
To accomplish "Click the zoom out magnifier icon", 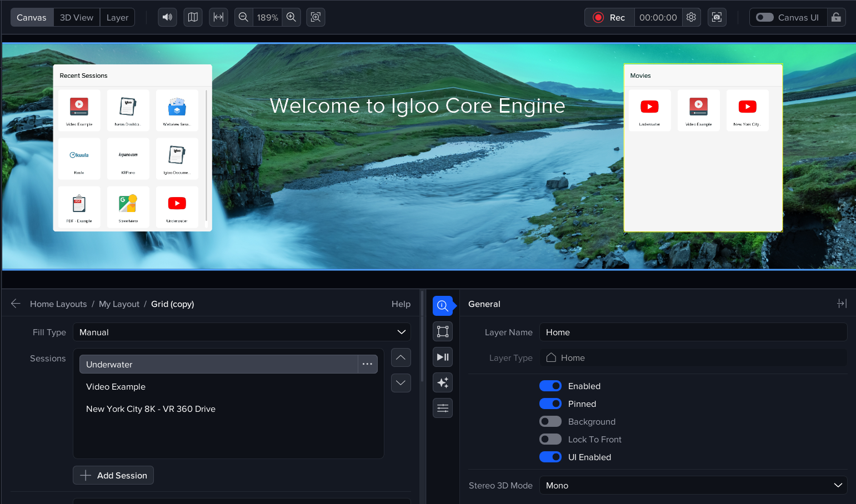I will [x=243, y=17].
